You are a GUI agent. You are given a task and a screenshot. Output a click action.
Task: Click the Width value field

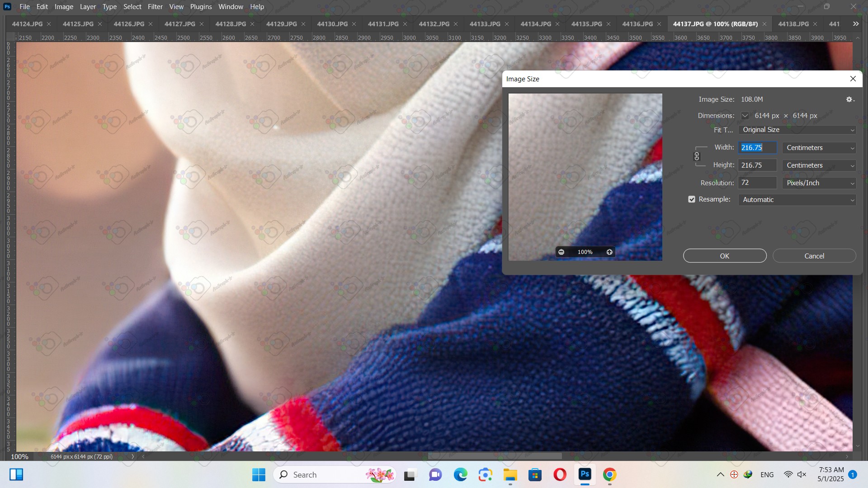(x=757, y=148)
